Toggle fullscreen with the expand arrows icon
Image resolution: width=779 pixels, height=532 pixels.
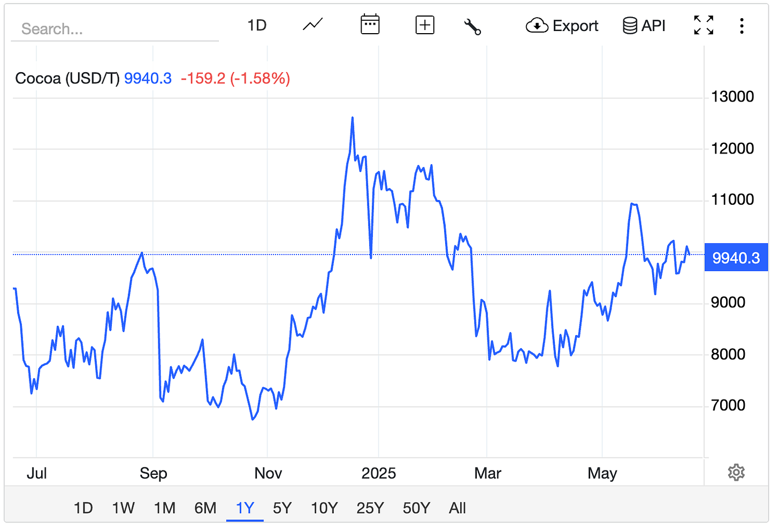(704, 25)
